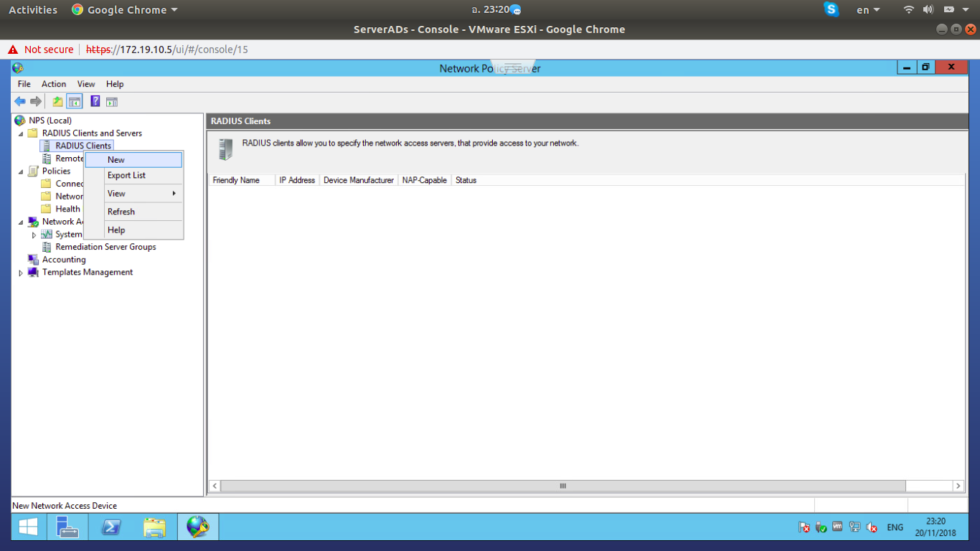Screen dimensions: 980x551
Task: Open the purple Help question mark toolbar icon
Action: tap(95, 102)
